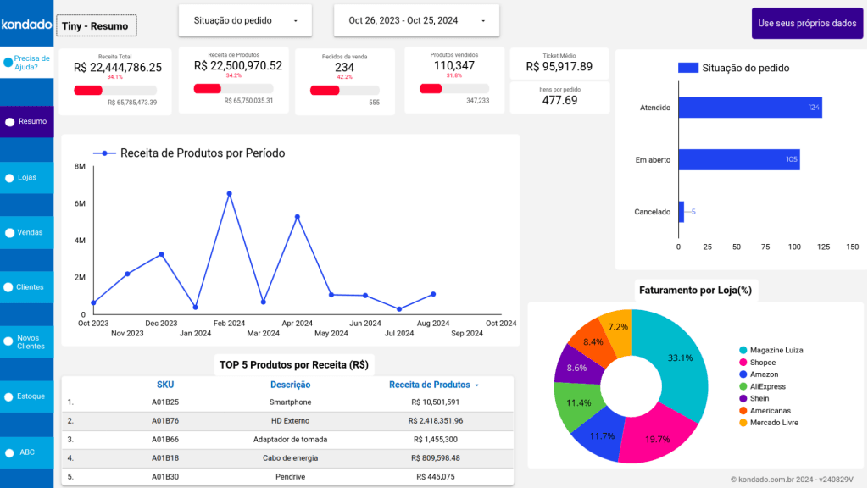Select the Smartphone row in the table
The width and height of the screenshot is (868, 488).
[290, 402]
